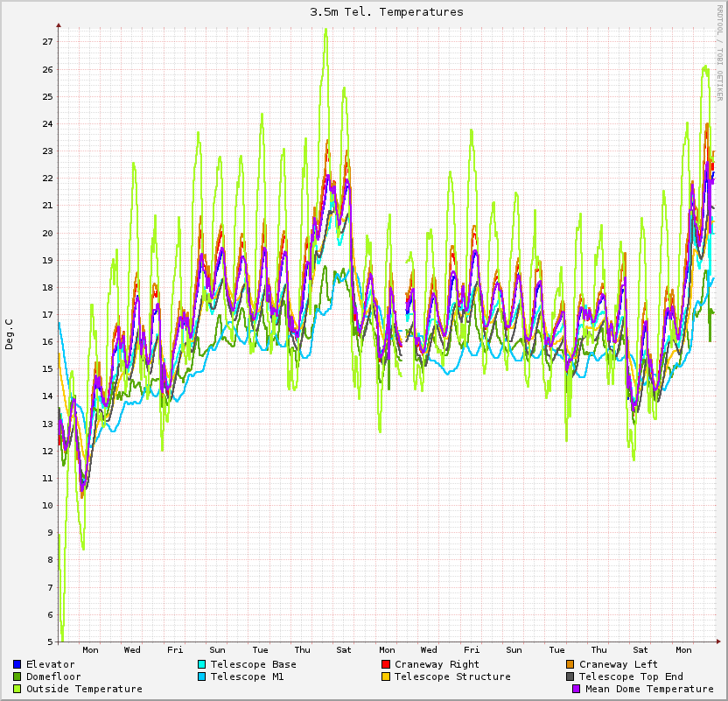Click the 16 tick label on the y-axis
This screenshot has height=701, width=728.
pyautogui.click(x=48, y=342)
